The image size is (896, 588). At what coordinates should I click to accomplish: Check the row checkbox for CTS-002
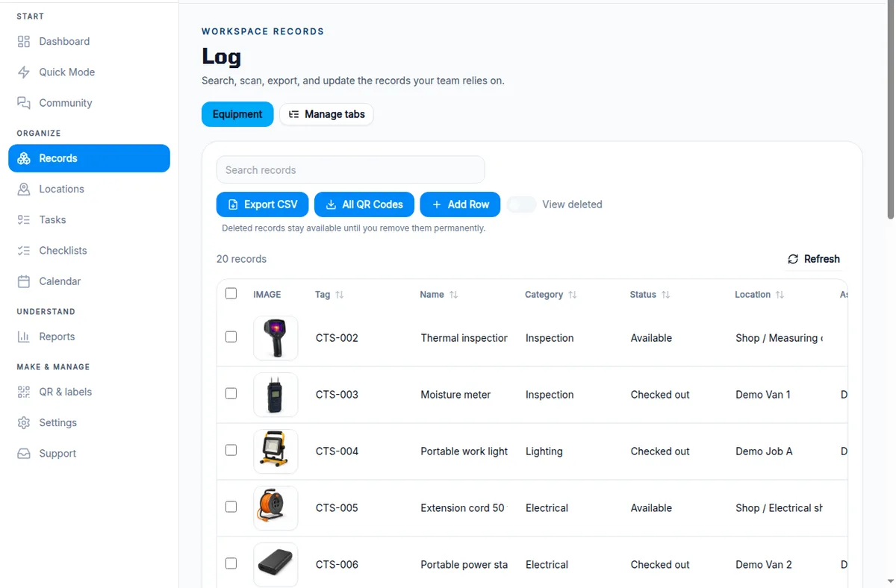coord(231,337)
